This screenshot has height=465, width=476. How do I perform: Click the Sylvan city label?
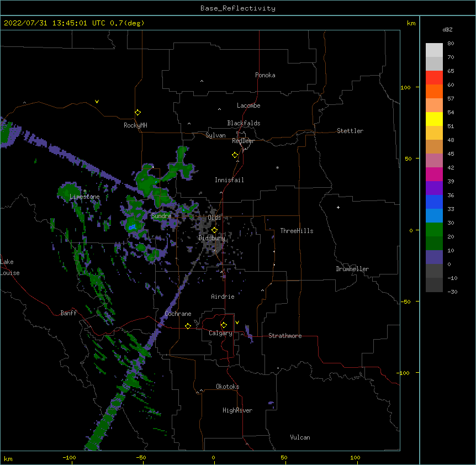click(215, 135)
